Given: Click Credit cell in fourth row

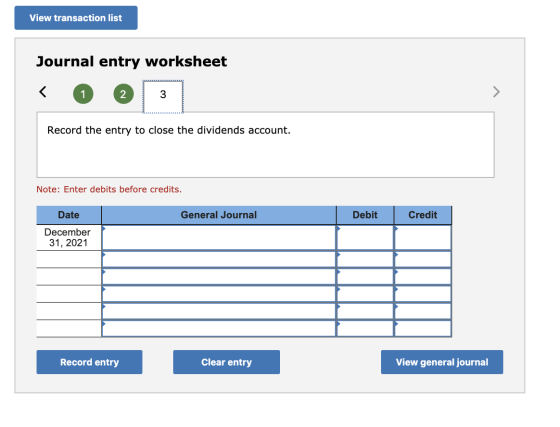Looking at the screenshot, I should [x=423, y=294].
